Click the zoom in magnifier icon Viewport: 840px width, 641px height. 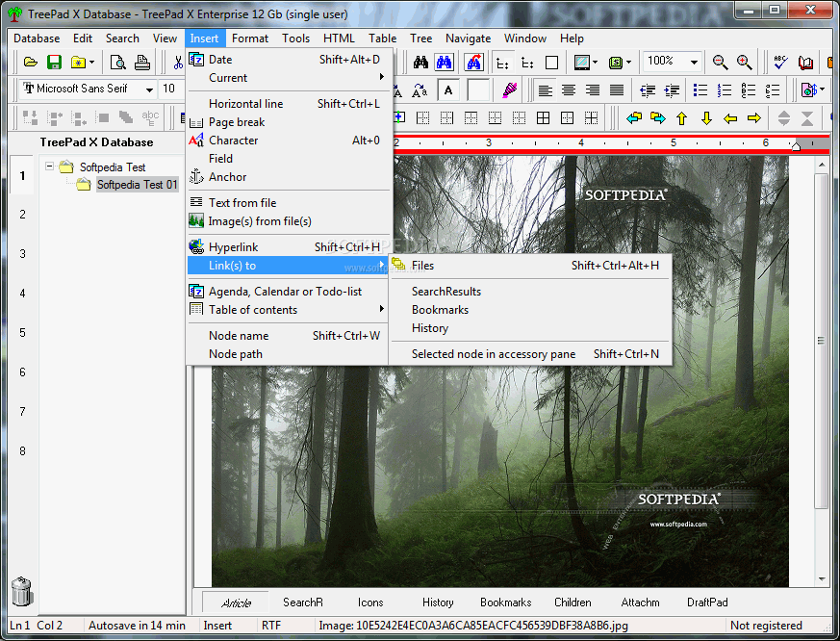click(744, 63)
